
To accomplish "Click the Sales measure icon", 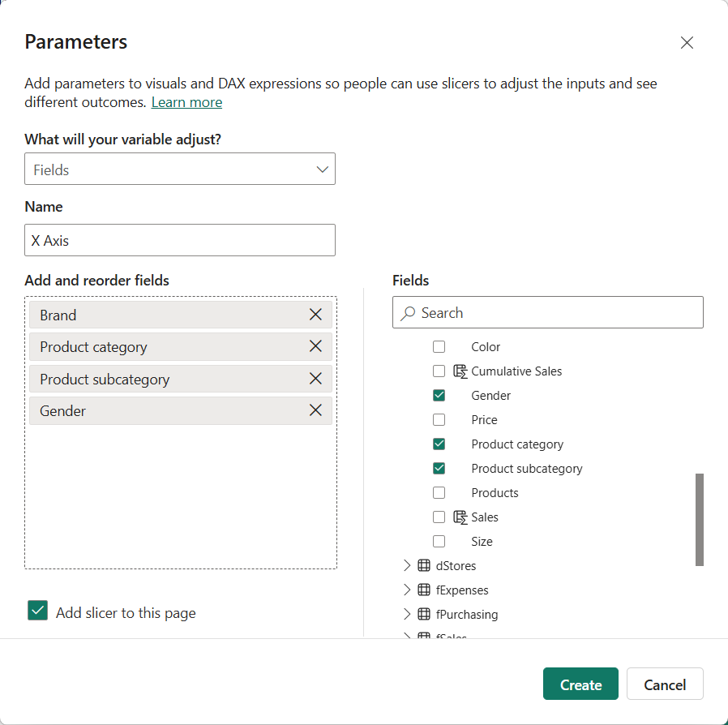I will (x=460, y=517).
